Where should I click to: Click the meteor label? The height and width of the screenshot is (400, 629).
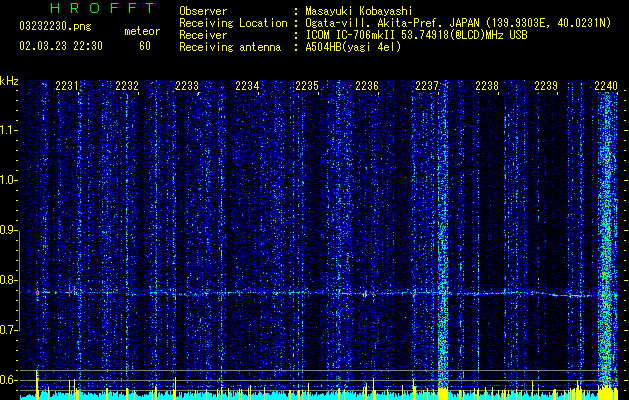[142, 31]
